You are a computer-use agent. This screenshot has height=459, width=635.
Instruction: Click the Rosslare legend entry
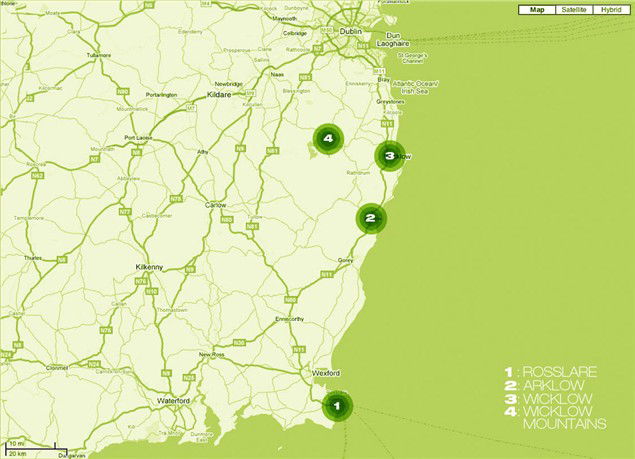tap(556, 373)
